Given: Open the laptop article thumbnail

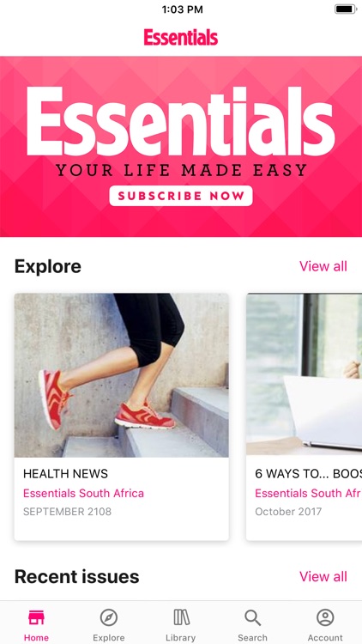Looking at the screenshot, I should 305,374.
